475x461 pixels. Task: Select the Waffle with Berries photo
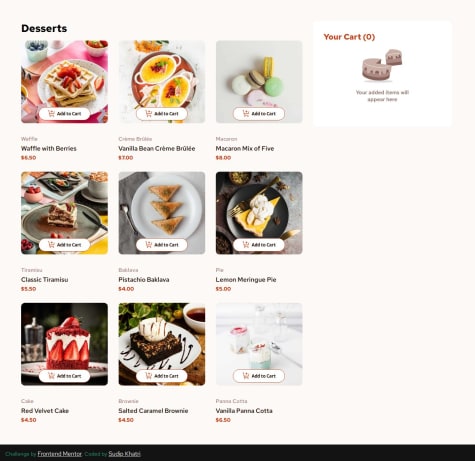[x=64, y=82]
